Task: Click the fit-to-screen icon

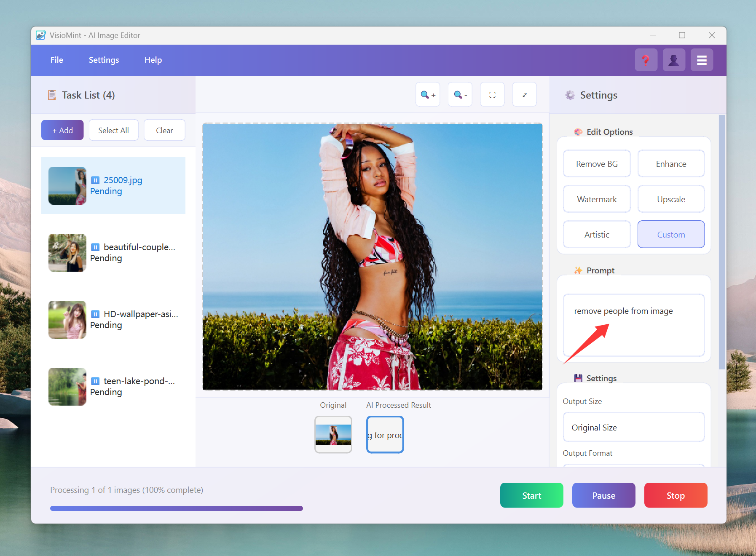Action: coord(492,95)
